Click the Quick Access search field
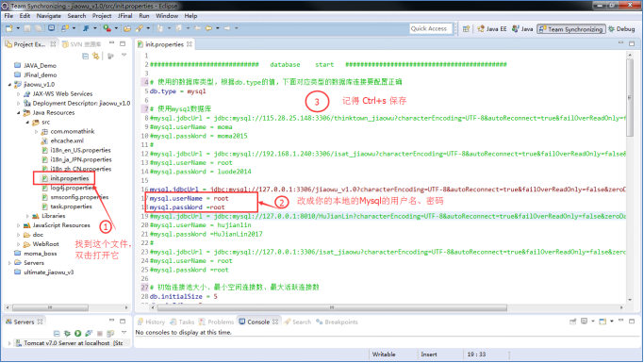Viewport: 644px width, 363px height. 431,28
